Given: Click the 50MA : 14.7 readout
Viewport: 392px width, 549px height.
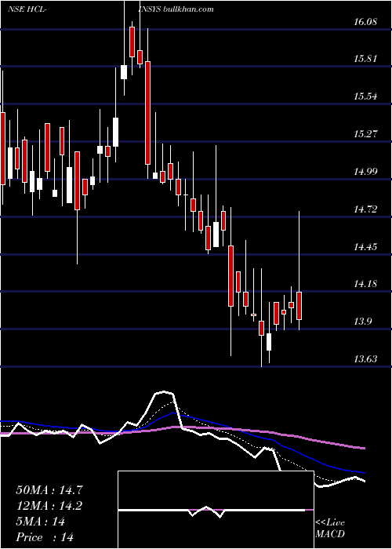Looking at the screenshot, I should (x=49, y=490).
